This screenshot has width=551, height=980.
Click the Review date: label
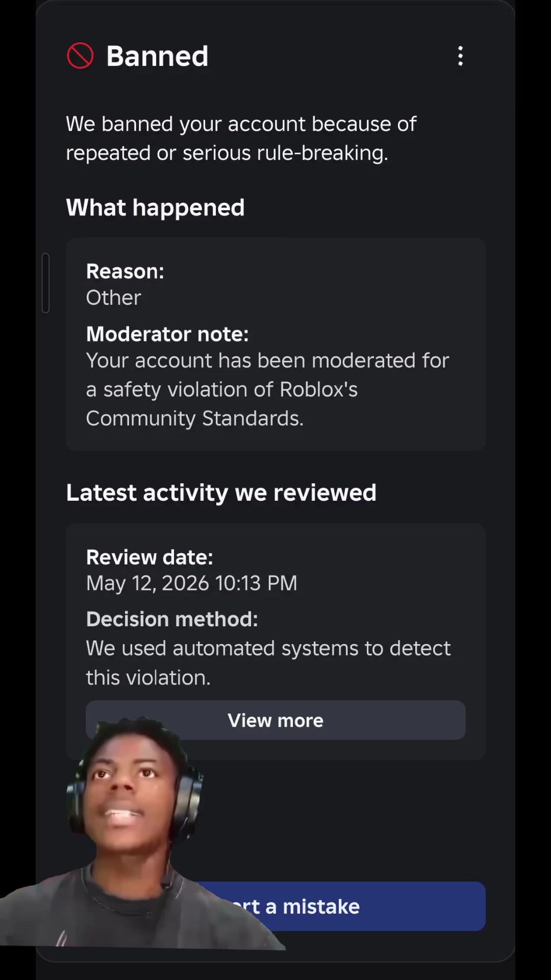coord(149,557)
